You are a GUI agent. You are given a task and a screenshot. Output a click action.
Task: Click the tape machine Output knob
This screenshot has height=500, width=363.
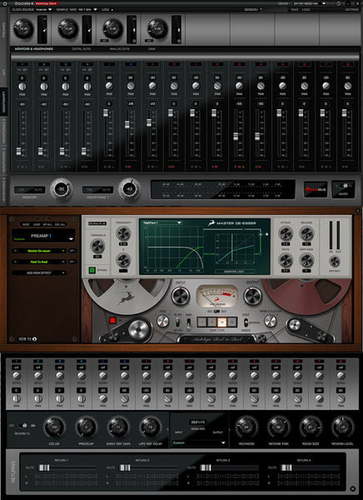[x=253, y=296]
